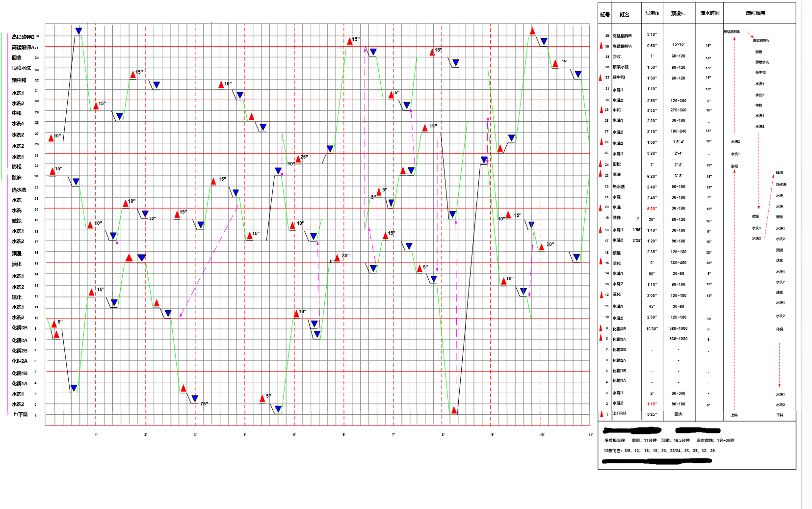
Task: Select 热水洗 label on chart's left axis
Action: tap(19, 190)
